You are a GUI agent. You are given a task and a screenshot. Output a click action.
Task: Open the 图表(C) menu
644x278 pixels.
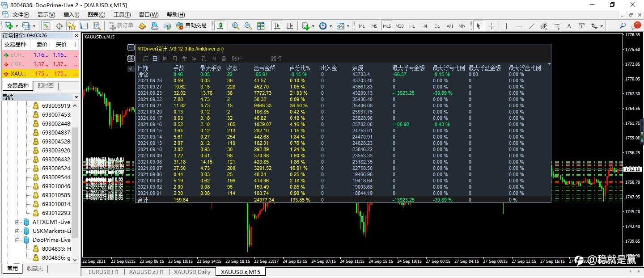coord(97,15)
